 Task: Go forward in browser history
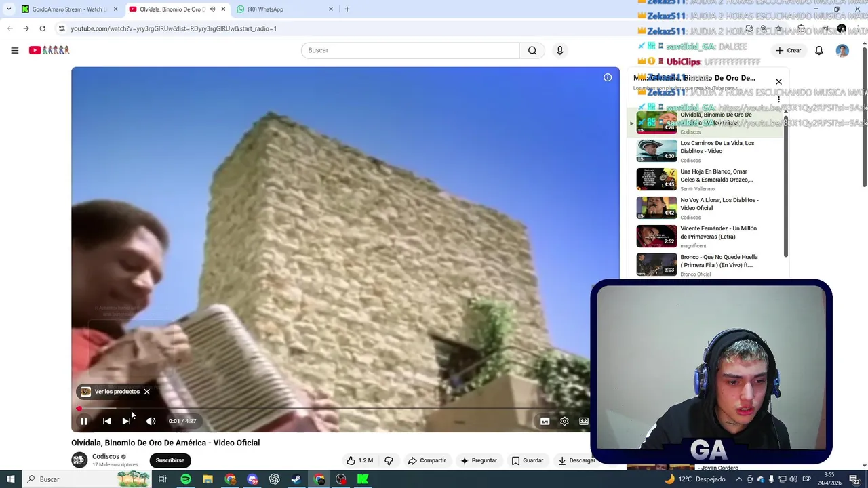click(x=26, y=28)
